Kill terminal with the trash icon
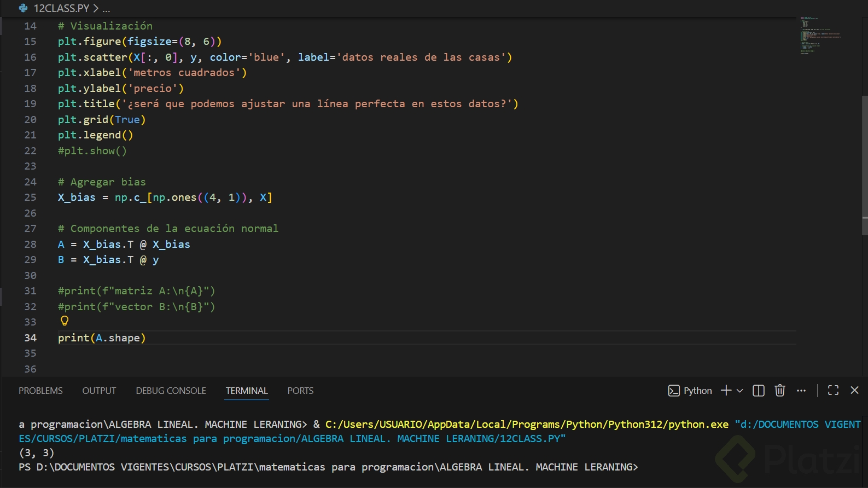 tap(779, 390)
